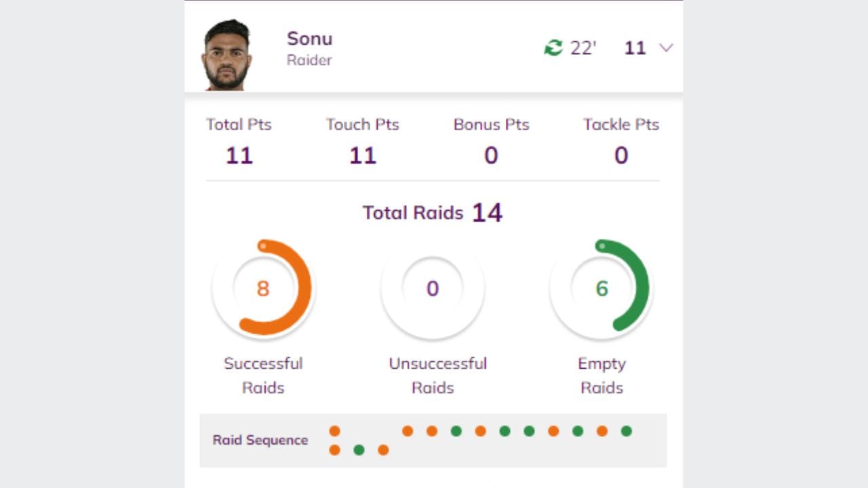
Task: Click the Total Raids 14 heading
Action: pyautogui.click(x=433, y=213)
